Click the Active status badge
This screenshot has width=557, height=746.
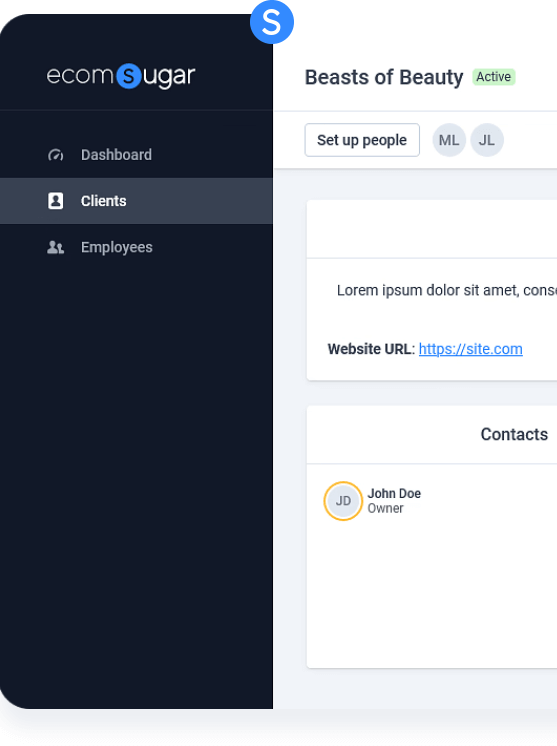point(494,77)
